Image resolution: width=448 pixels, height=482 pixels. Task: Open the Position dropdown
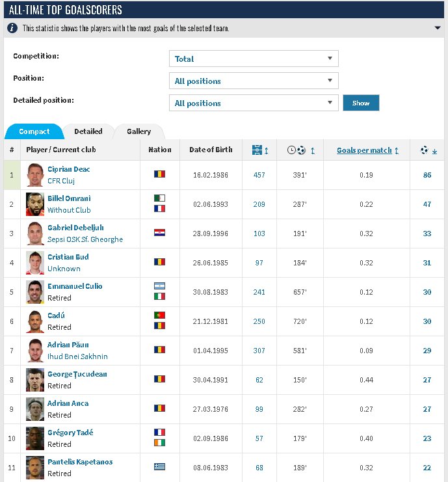pos(254,81)
